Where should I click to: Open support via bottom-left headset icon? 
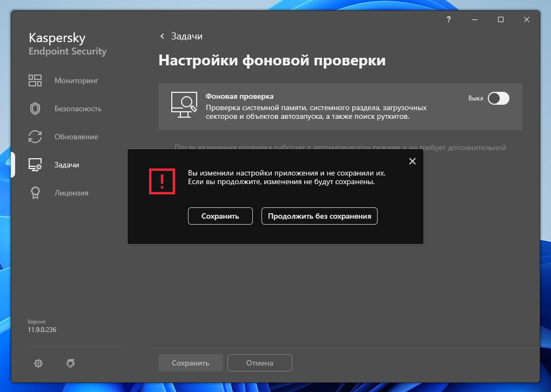click(71, 363)
